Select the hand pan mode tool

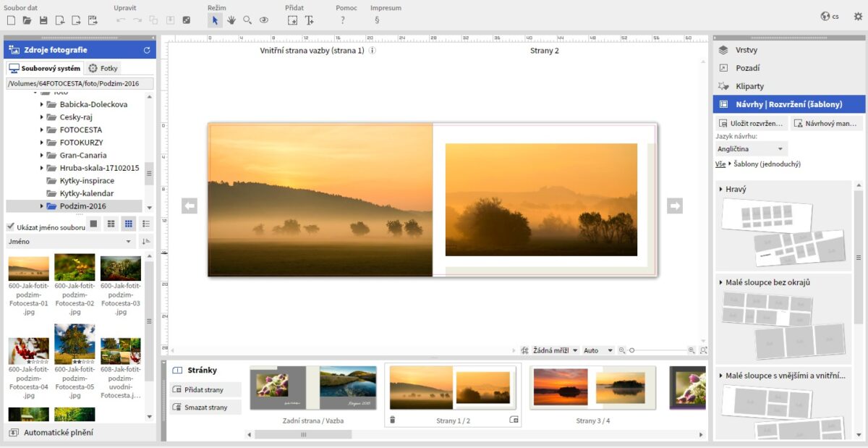click(231, 20)
